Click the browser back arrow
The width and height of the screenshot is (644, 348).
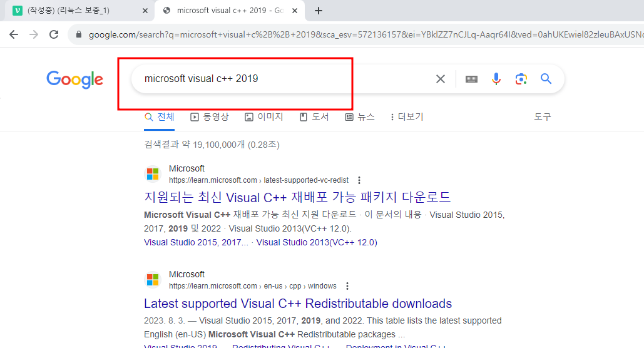pyautogui.click(x=14, y=34)
